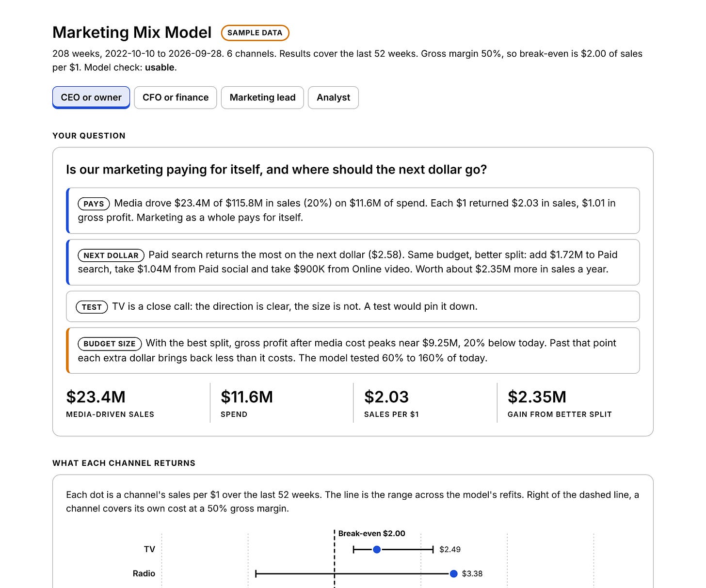
Task: Click the WHAT EACH CHANNEL RETURNS header
Action: point(124,463)
